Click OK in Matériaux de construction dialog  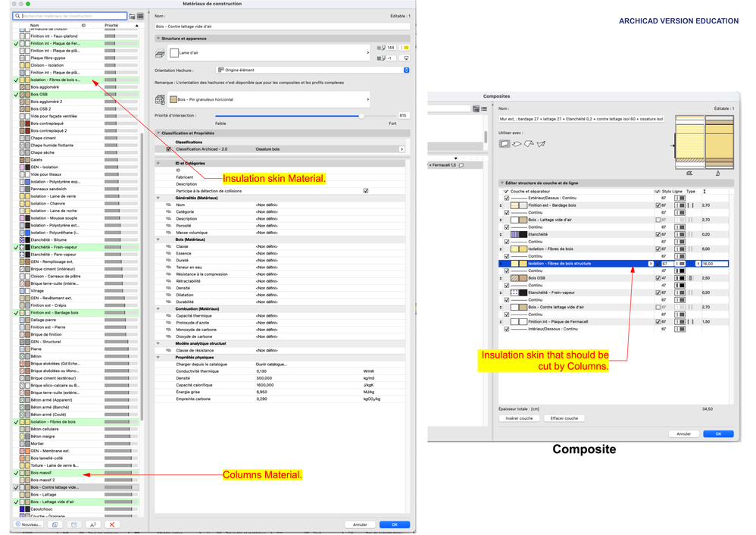pyautogui.click(x=395, y=524)
